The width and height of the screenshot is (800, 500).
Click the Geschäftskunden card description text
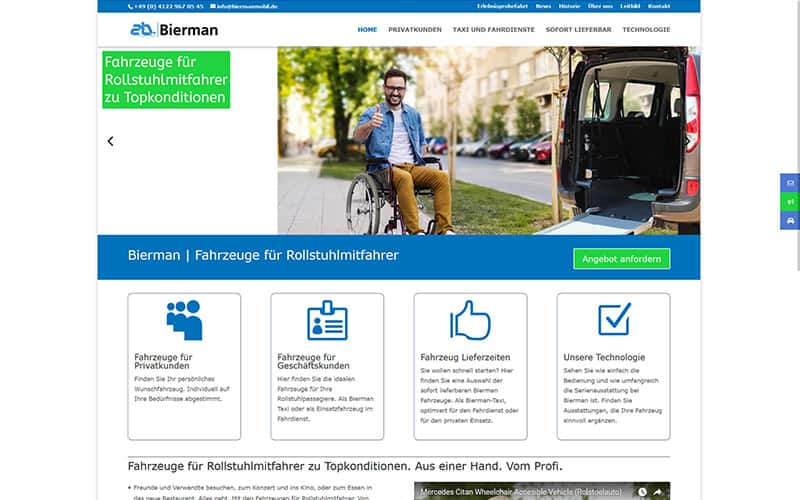pyautogui.click(x=326, y=398)
